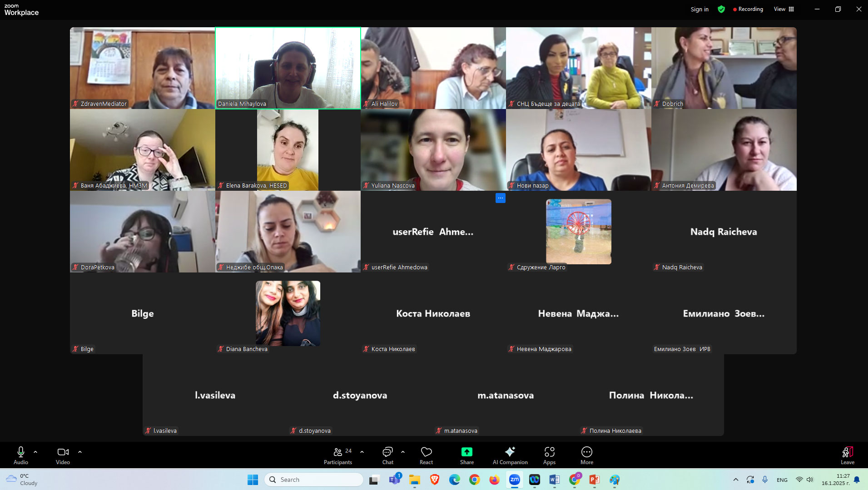This screenshot has height=490, width=868.
Task: Open File Explorer from taskbar
Action: click(x=415, y=480)
